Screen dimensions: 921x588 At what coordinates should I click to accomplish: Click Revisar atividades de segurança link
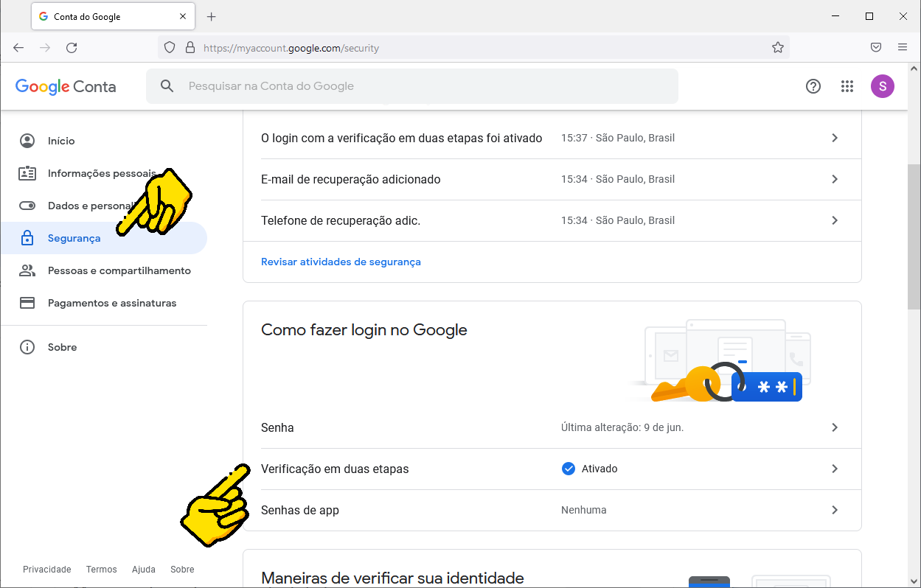click(x=341, y=262)
